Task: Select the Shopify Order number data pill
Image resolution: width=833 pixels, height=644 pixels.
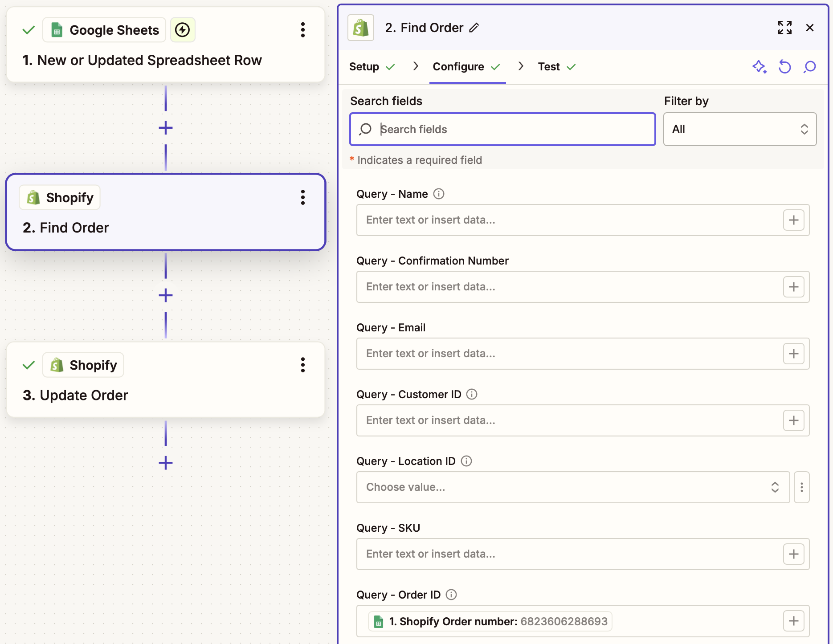Action: [x=490, y=621]
